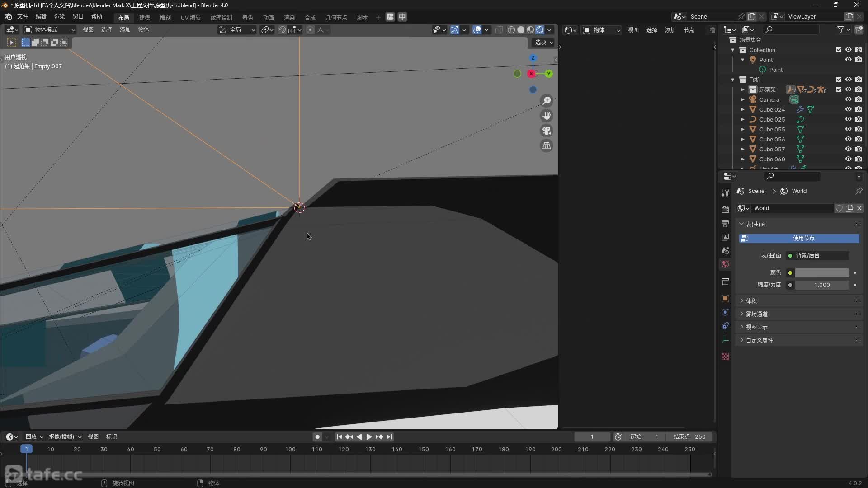The image size is (868, 488).
Task: Play animation in the timeline
Action: pos(369,437)
